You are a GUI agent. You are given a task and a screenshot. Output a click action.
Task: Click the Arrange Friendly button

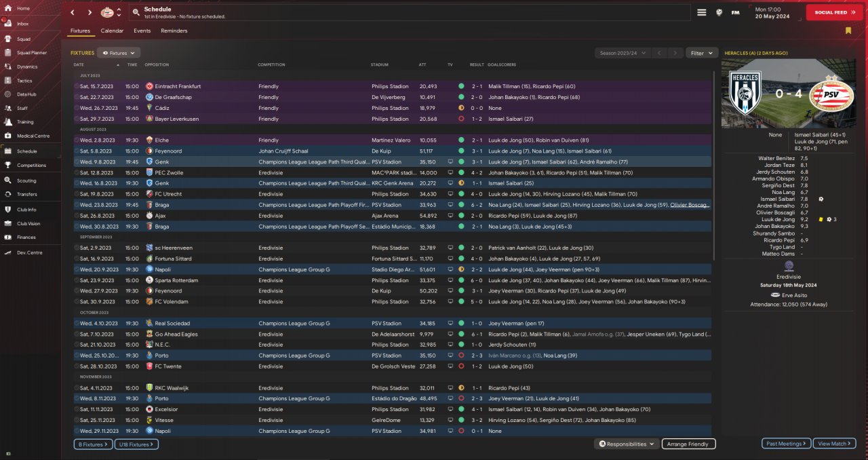point(688,444)
